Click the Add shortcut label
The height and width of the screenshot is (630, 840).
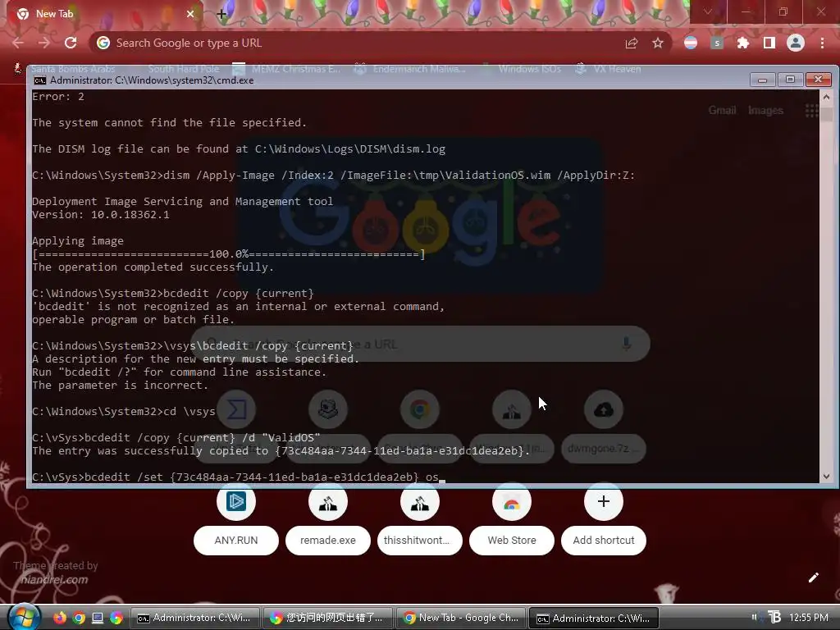(x=604, y=541)
